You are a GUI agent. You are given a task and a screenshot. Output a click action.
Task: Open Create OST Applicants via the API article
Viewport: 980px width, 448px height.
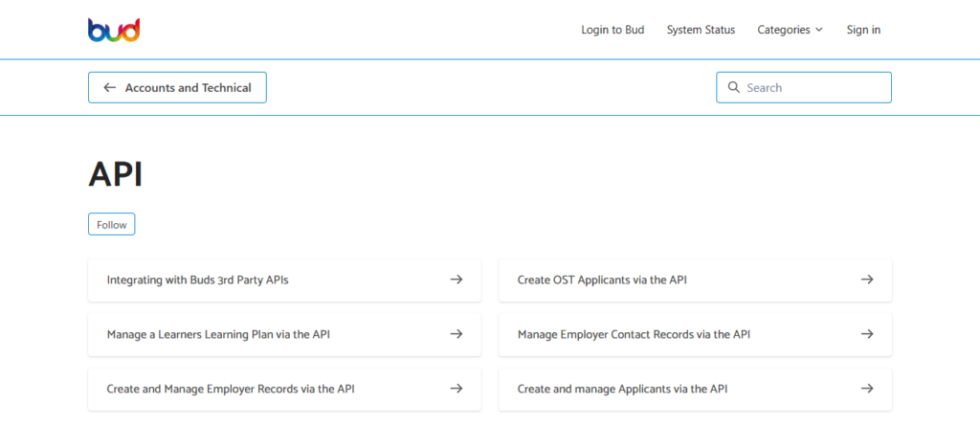[x=695, y=280]
